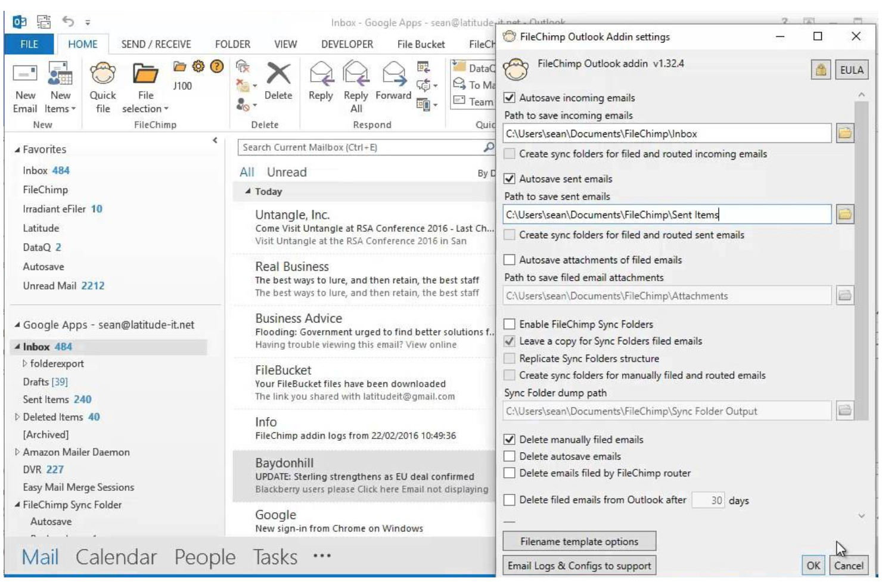This screenshot has width=882, height=588.
Task: Show Unread messages filter
Action: pyautogui.click(x=287, y=172)
